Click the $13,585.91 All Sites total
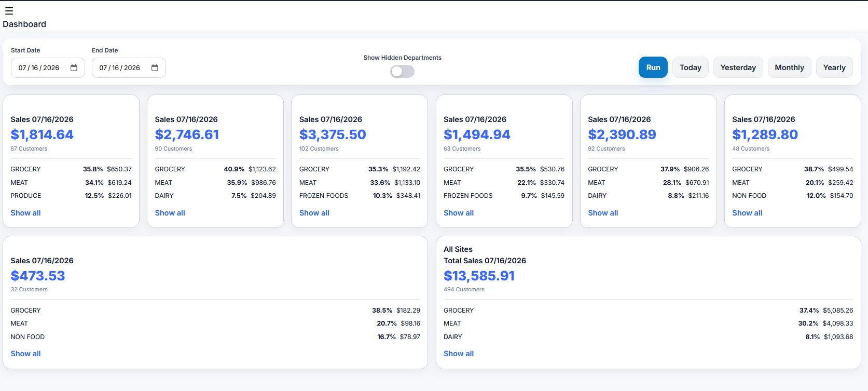Image resolution: width=868 pixels, height=391 pixels. (479, 276)
